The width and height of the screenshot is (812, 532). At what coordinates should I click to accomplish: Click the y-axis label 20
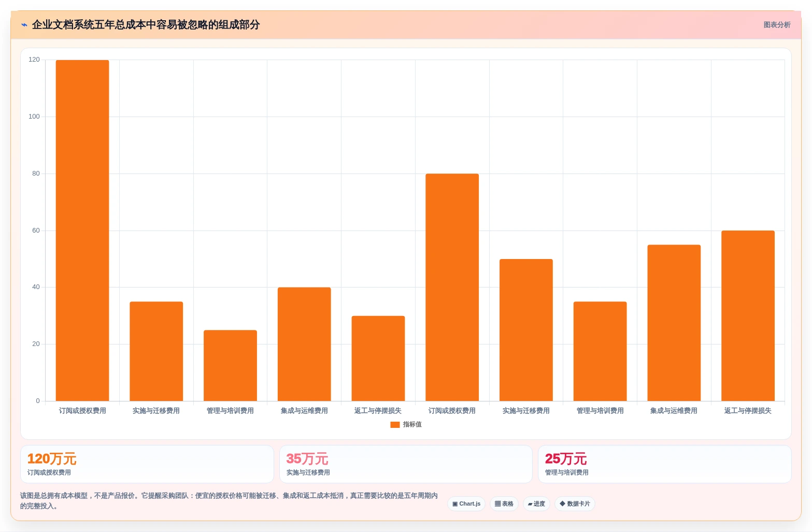coord(36,344)
